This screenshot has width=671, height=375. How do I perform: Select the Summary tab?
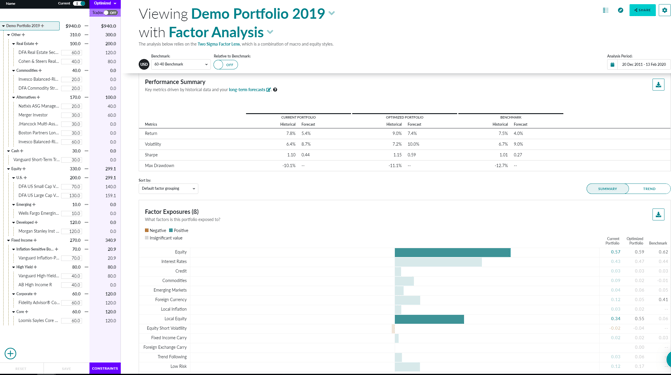pos(607,188)
